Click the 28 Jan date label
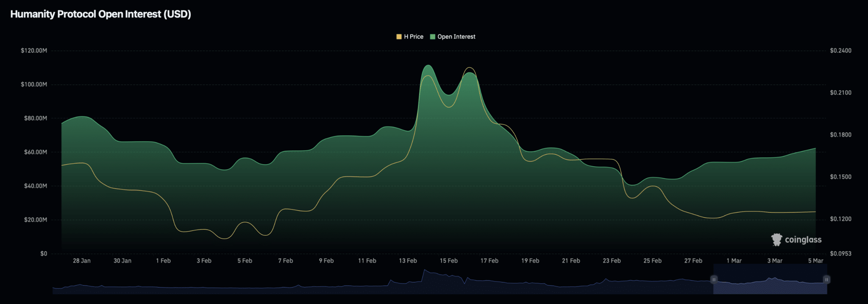 pos(81,261)
